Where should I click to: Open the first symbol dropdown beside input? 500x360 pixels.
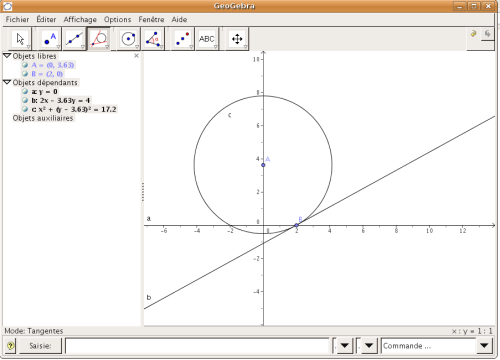pos(344,346)
